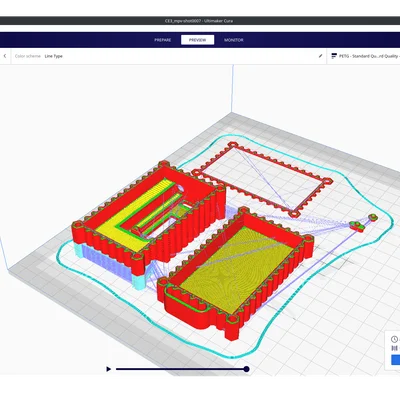Viewport: 400px width, 400px height.
Task: Click the pencil edit icon
Action: (x=320, y=56)
